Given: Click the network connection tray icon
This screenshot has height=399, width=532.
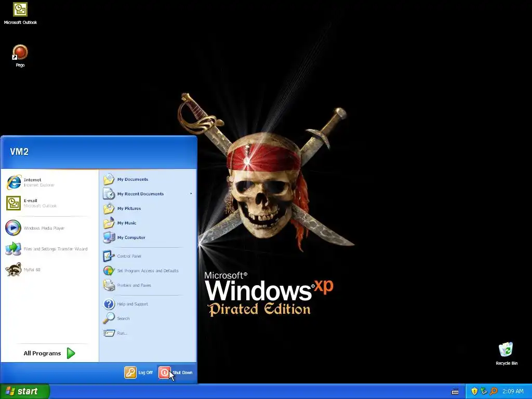Looking at the screenshot, I should (x=484, y=391).
